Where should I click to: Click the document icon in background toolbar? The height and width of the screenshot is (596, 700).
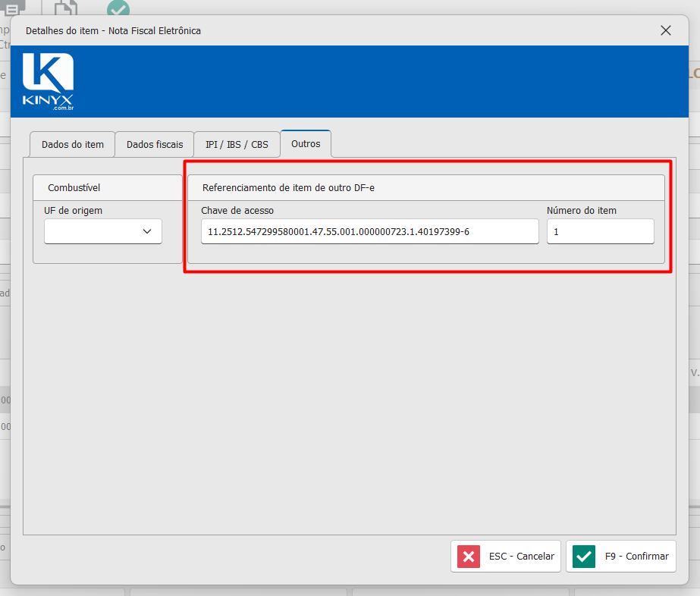[x=66, y=8]
